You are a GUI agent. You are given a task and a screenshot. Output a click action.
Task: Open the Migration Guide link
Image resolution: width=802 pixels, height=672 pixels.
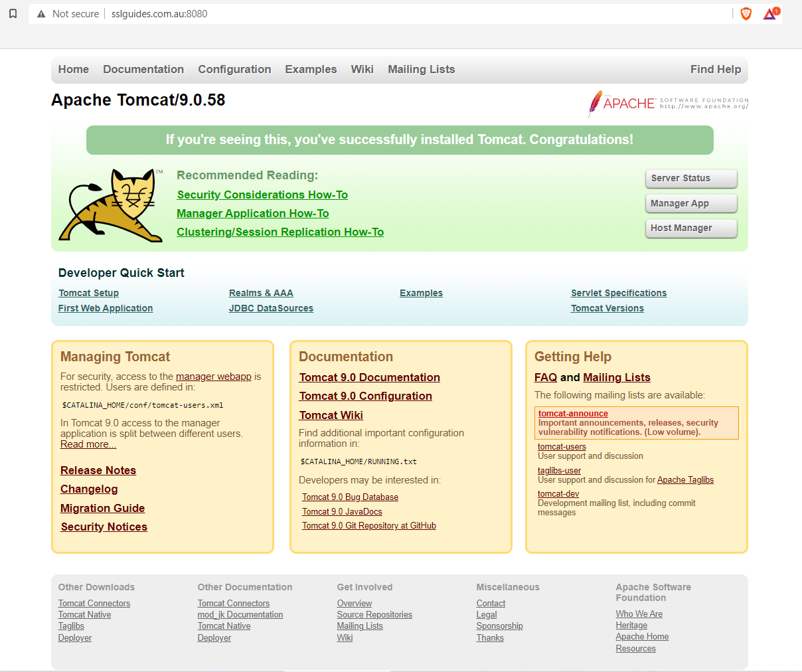click(102, 508)
